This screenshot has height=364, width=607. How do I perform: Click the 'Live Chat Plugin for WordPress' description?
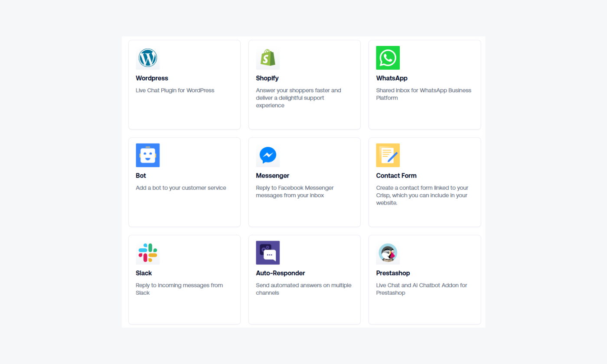click(x=175, y=91)
